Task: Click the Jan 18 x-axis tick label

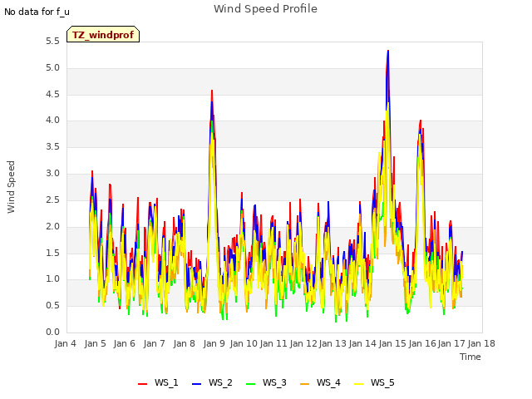Action: (481, 343)
